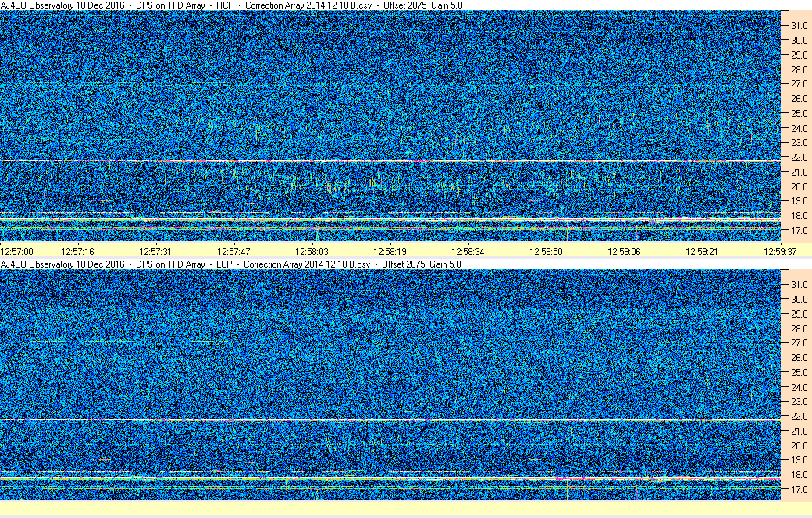Pick 26.0 on the RCP frequency axis
Viewport: 812px width, 518px height.
(x=799, y=99)
